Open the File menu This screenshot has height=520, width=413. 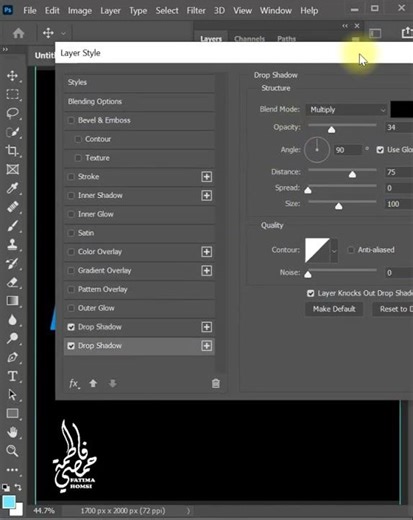click(30, 11)
